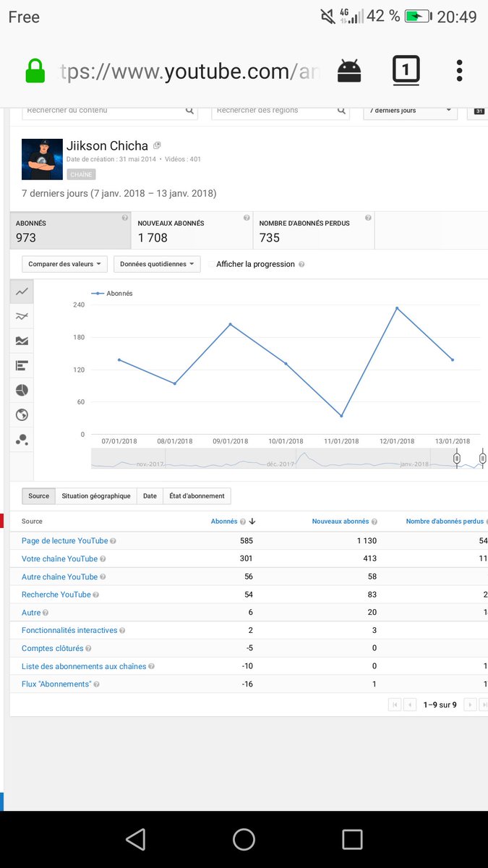
Task: Open channel link icon beside Jiikson Chicha
Action: click(x=157, y=145)
